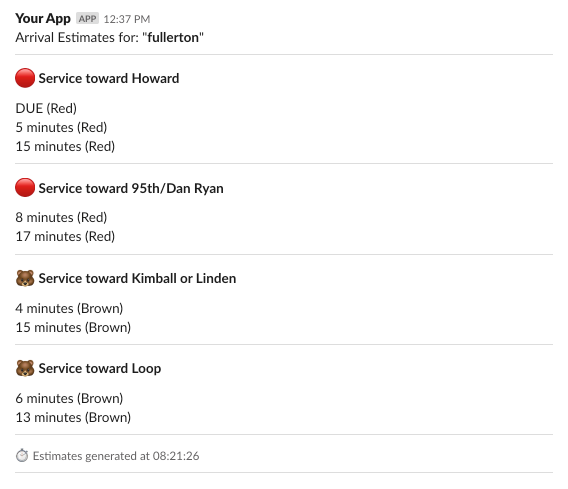Screen dimensions: 568x489
Task: Click the red circle emoji beside 95th/Dan Ryan
Action: [25, 188]
